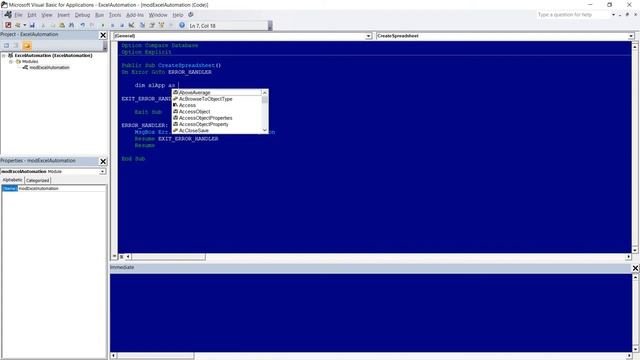Close the Immediate window
The width and height of the screenshot is (640, 360).
coord(636,268)
